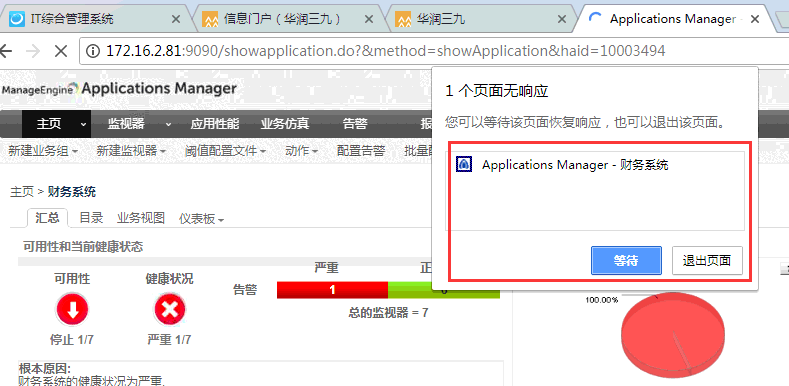
Task: Select Applications Manager - 财务系统 in unresponsive list
Action: 595,165
